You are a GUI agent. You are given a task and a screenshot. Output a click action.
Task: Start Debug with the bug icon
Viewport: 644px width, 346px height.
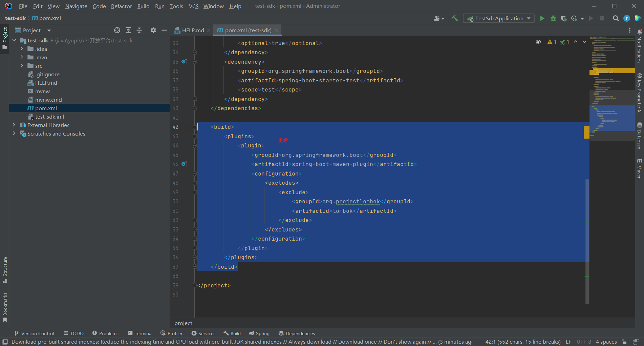(553, 18)
